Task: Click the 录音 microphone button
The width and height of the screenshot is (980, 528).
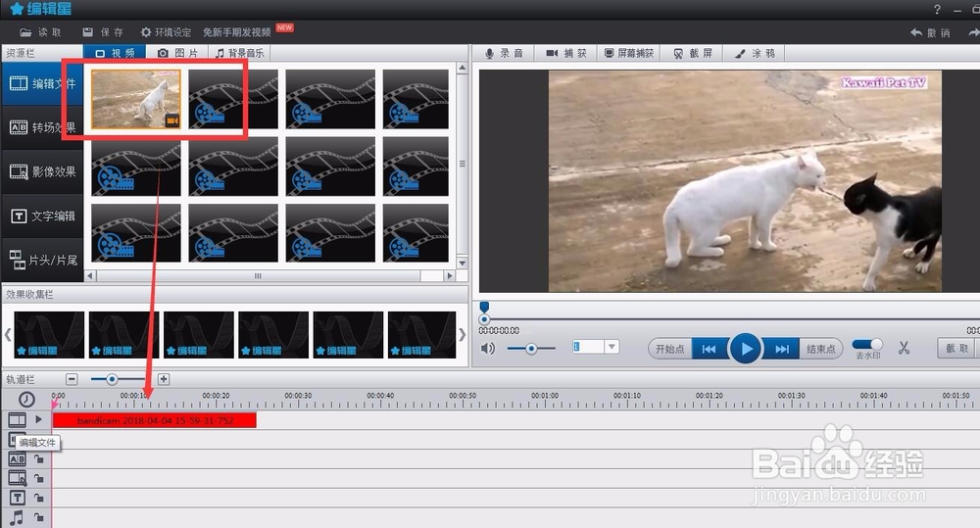Action: 504,53
